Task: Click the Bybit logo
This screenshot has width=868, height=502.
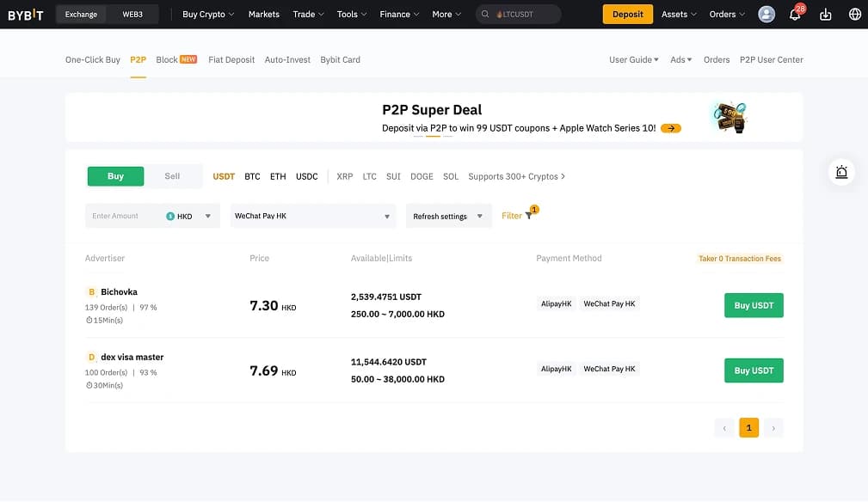Action: pos(26,15)
